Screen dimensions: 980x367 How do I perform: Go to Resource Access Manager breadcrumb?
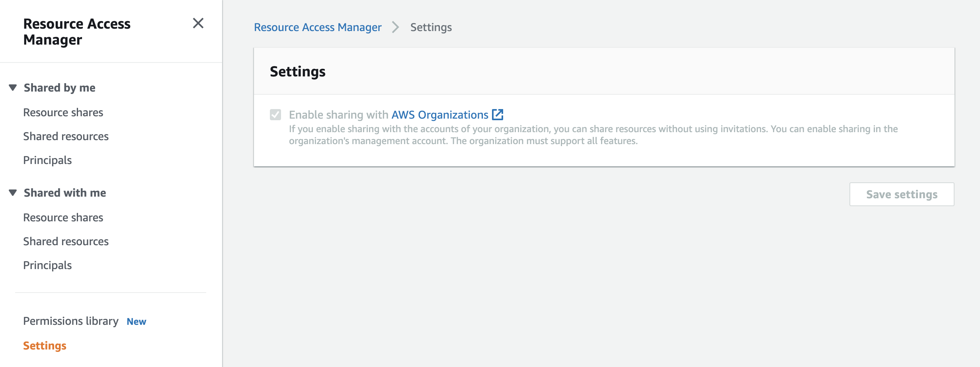pos(318,27)
